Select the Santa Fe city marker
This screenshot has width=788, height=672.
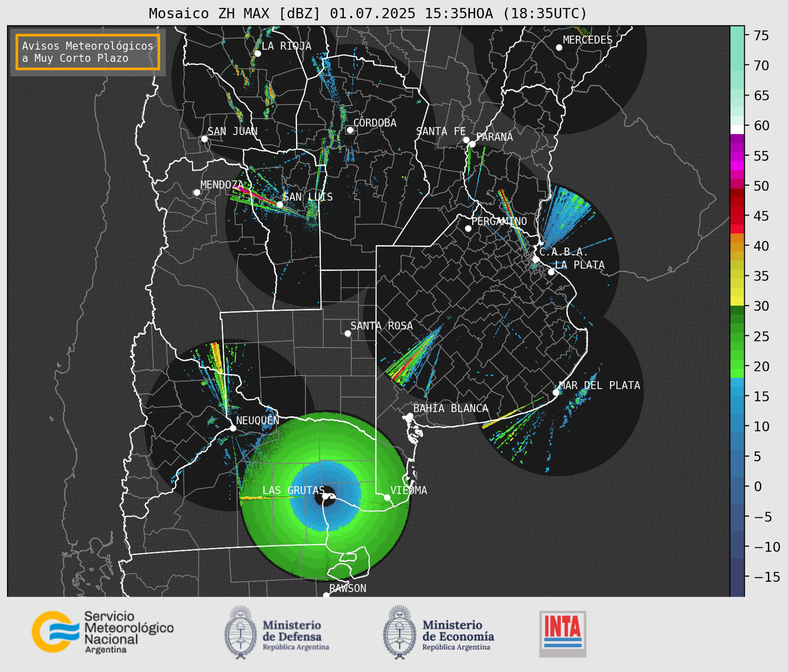click(466, 140)
